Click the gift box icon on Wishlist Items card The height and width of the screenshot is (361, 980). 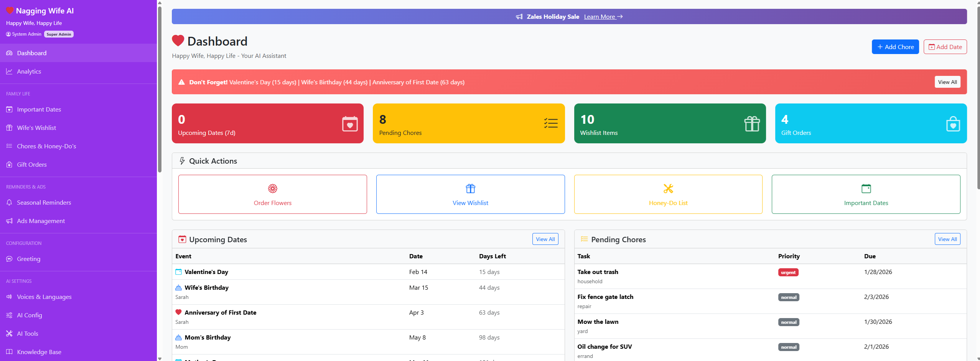pyautogui.click(x=752, y=124)
